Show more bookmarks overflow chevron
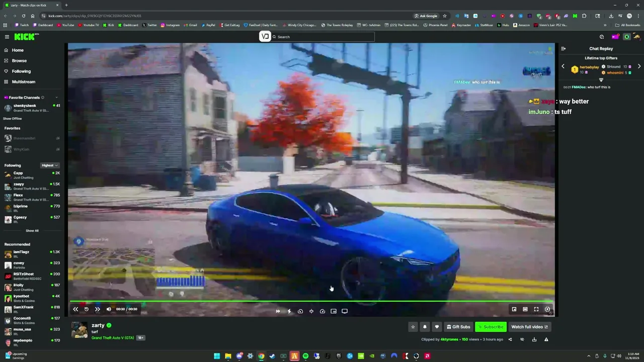The image size is (644, 362). pyautogui.click(x=605, y=25)
